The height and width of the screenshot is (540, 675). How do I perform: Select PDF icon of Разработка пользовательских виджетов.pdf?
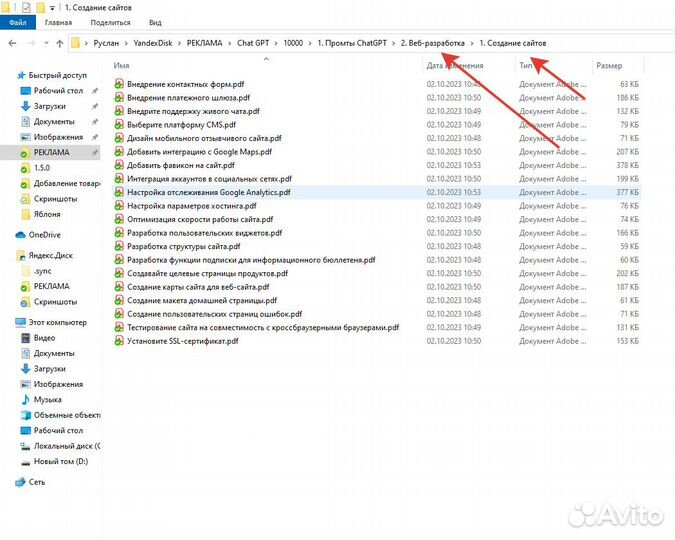click(x=119, y=233)
